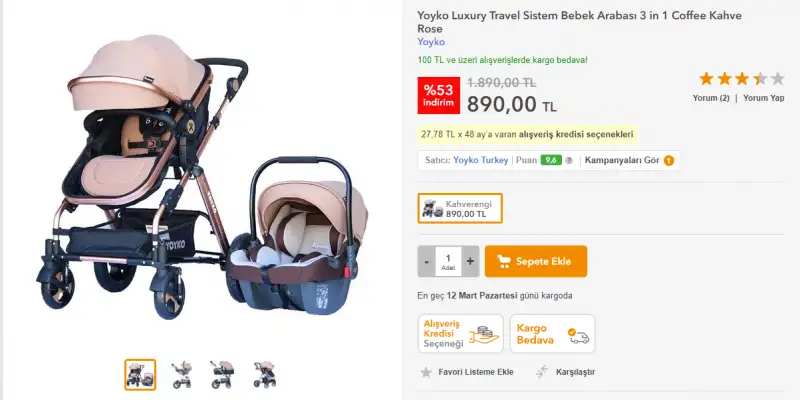Screen dimensions: 800x400
Task: Click the favorites star icon
Action: [426, 372]
